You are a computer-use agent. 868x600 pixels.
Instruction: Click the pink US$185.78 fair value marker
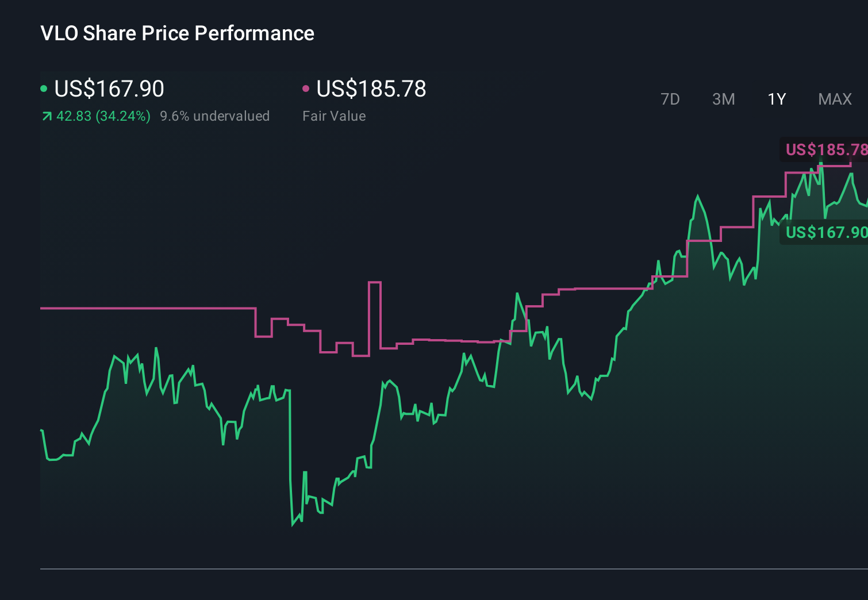coord(828,150)
